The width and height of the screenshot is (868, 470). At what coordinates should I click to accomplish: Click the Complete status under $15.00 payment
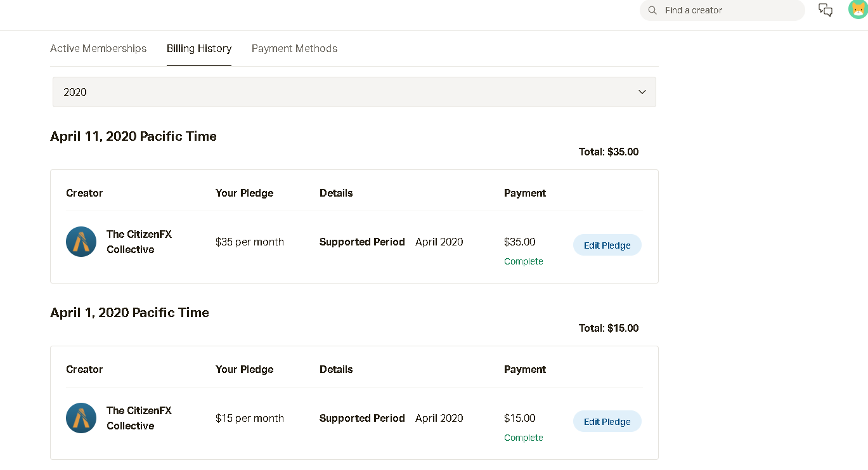523,438
